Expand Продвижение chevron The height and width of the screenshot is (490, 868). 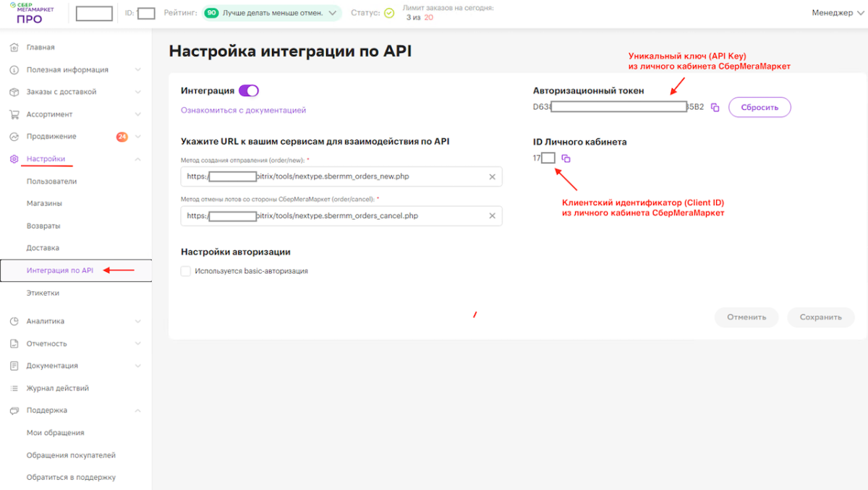pos(138,137)
